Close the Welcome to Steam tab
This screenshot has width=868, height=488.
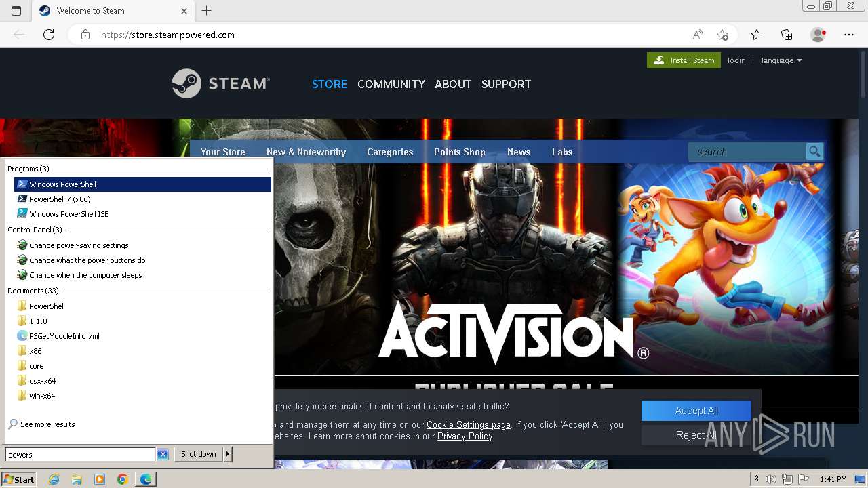[184, 11]
